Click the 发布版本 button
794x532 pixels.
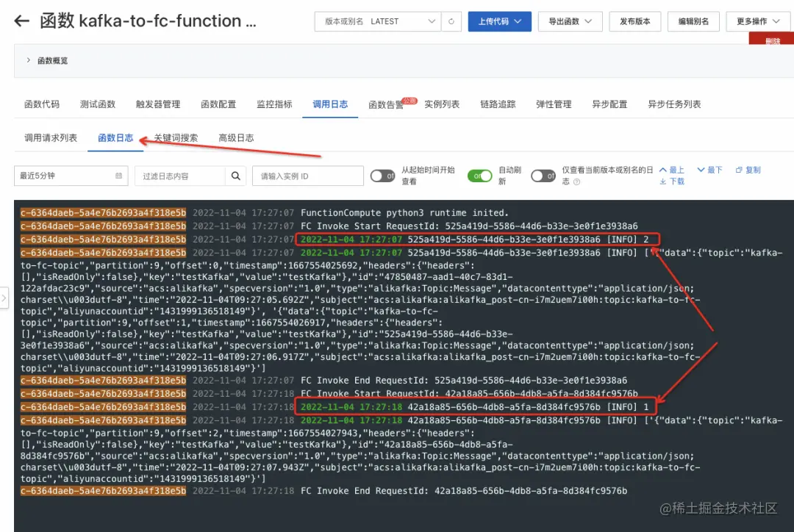click(x=634, y=21)
